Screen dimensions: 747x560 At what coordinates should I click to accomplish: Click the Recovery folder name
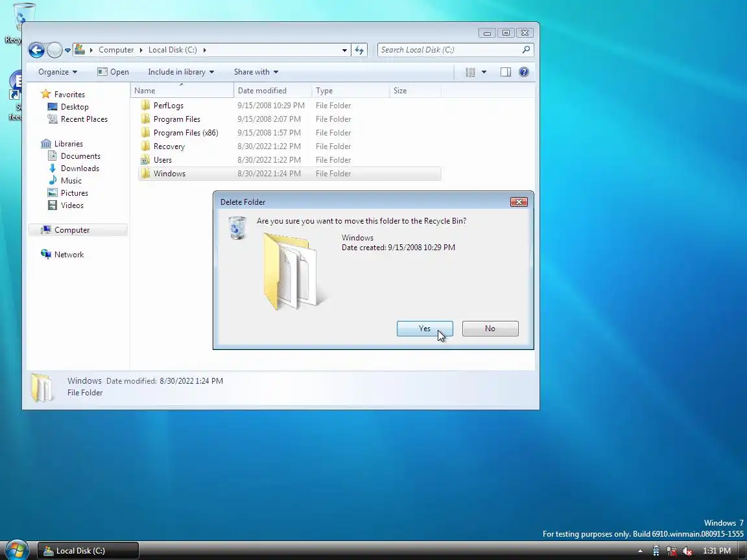[x=169, y=146]
